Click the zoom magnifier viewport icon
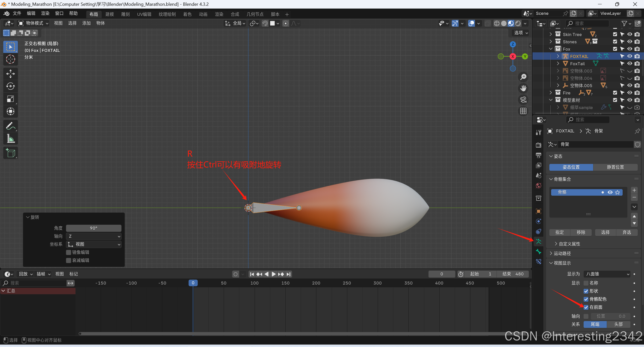This screenshot has width=644, height=347. 523,77
